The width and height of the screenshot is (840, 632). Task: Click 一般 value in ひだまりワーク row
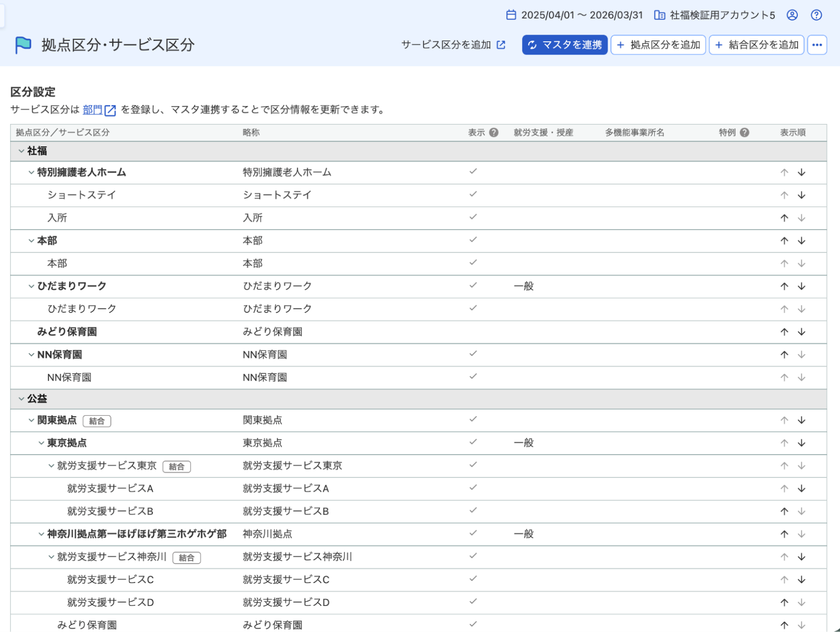[x=524, y=286]
